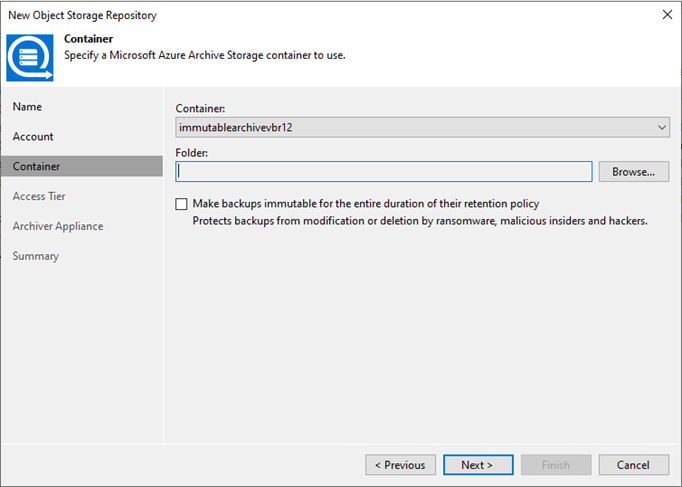Enable making backups immutable checkbox
The height and width of the screenshot is (487, 682).
coord(181,204)
